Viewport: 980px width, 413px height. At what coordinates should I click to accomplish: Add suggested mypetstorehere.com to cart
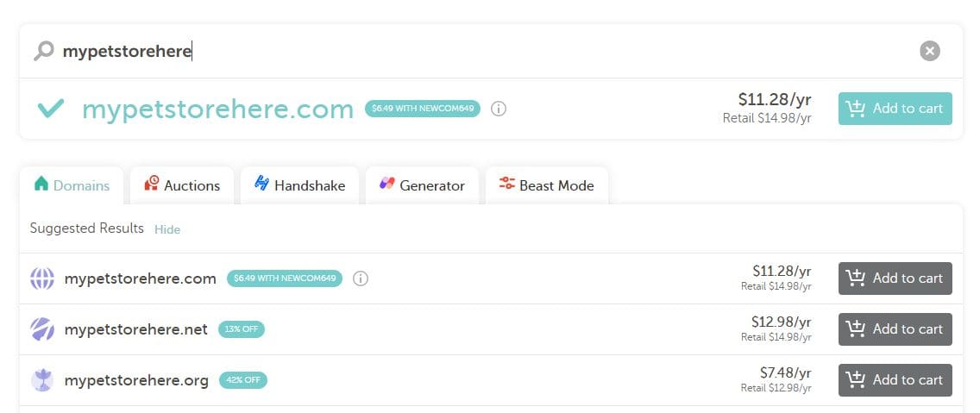pos(895,278)
